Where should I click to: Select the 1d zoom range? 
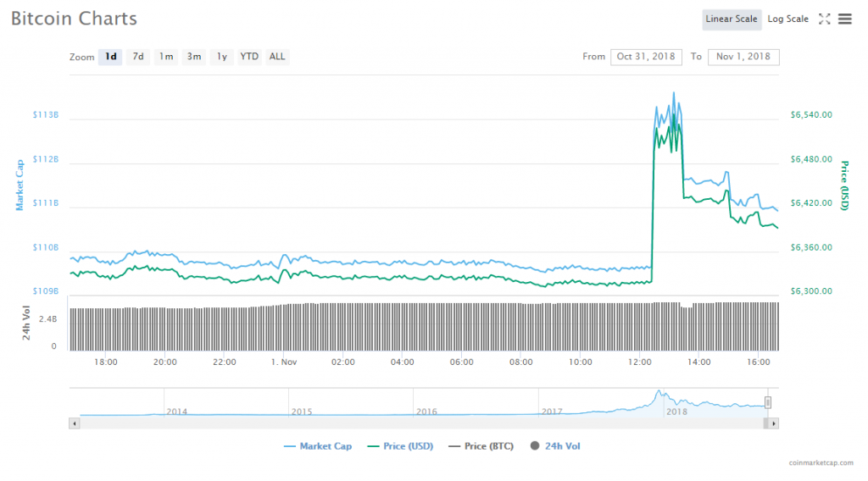pyautogui.click(x=110, y=57)
